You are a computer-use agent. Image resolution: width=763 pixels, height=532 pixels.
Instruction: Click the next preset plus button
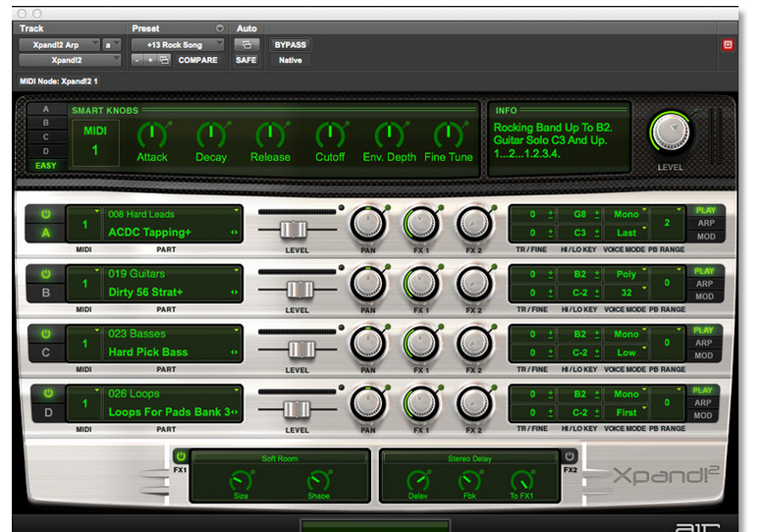(150, 60)
